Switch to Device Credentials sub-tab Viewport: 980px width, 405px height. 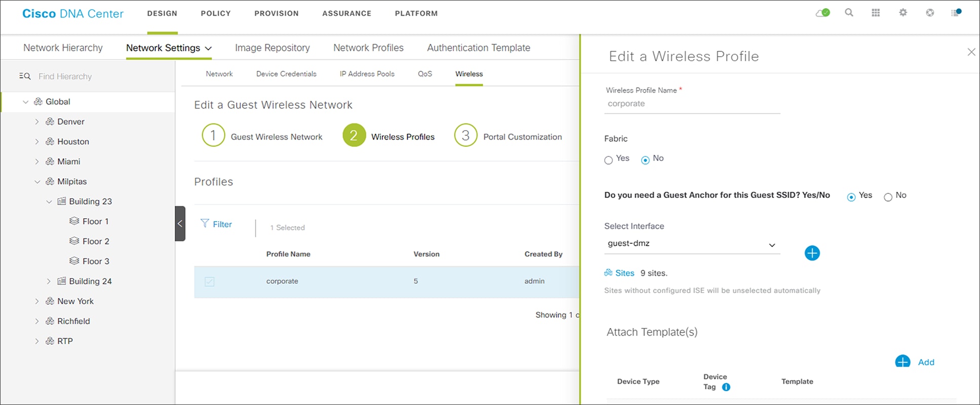point(286,74)
